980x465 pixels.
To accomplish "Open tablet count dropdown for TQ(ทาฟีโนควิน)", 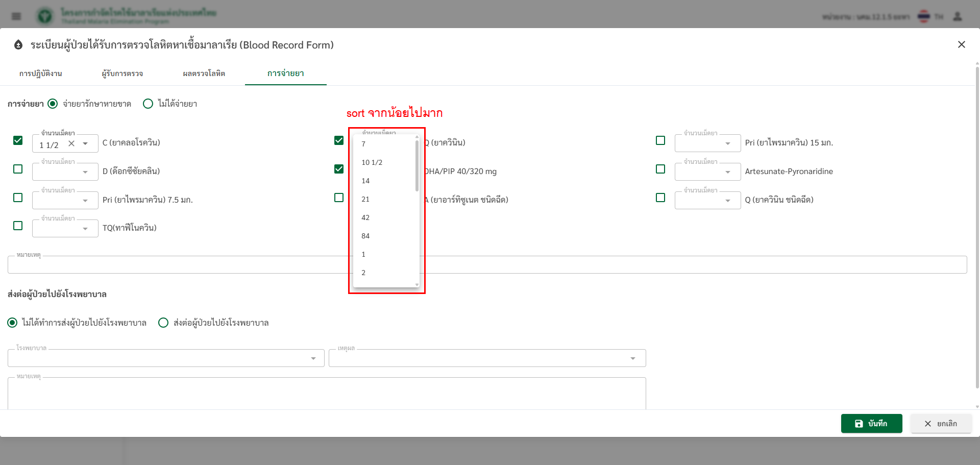I will click(85, 229).
